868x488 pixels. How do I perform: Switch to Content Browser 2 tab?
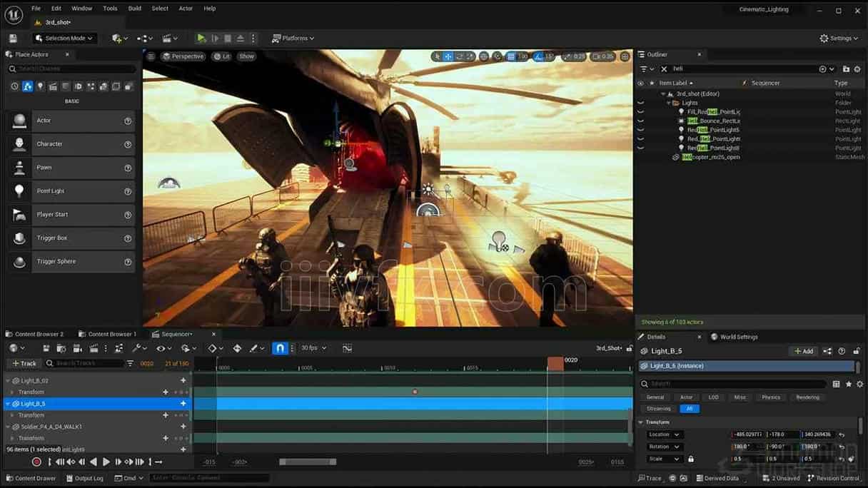34,334
